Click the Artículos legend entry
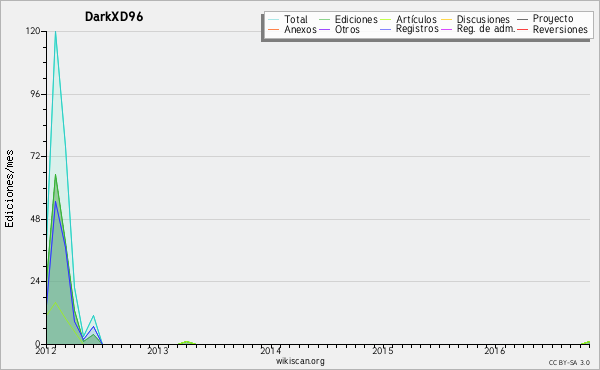This screenshot has width=600, height=370. (416, 19)
